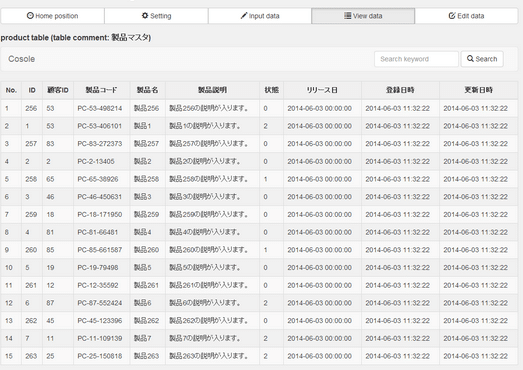The width and height of the screenshot is (523, 370).
Task: Switch to the Setting tab
Action: [x=156, y=16]
